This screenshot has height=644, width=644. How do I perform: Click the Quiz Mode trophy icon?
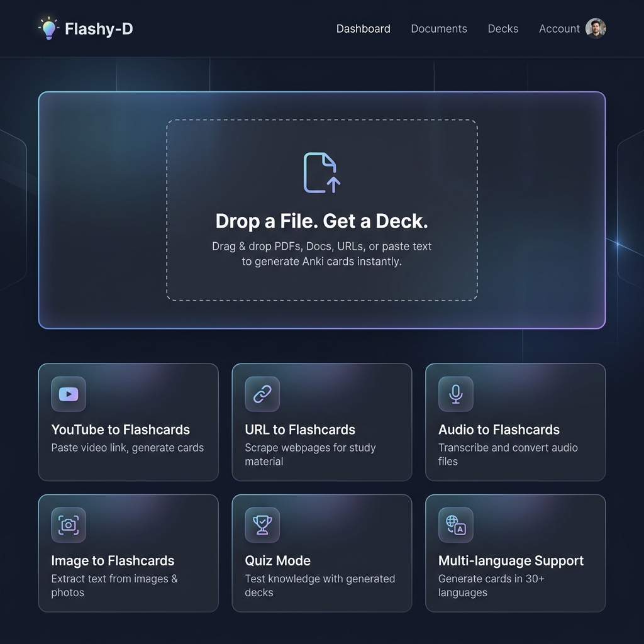point(262,525)
